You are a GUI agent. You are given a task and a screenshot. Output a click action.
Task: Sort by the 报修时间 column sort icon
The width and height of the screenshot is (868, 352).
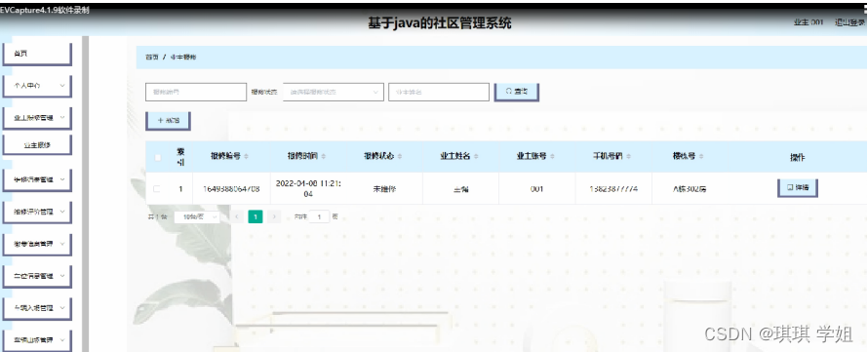coord(324,157)
